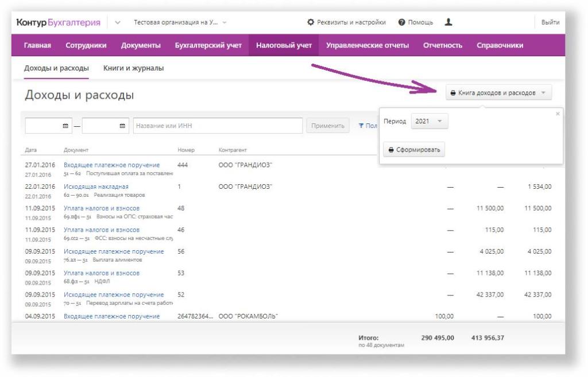Click the filter funnel icon
This screenshot has height=377, width=588.
pos(361,126)
